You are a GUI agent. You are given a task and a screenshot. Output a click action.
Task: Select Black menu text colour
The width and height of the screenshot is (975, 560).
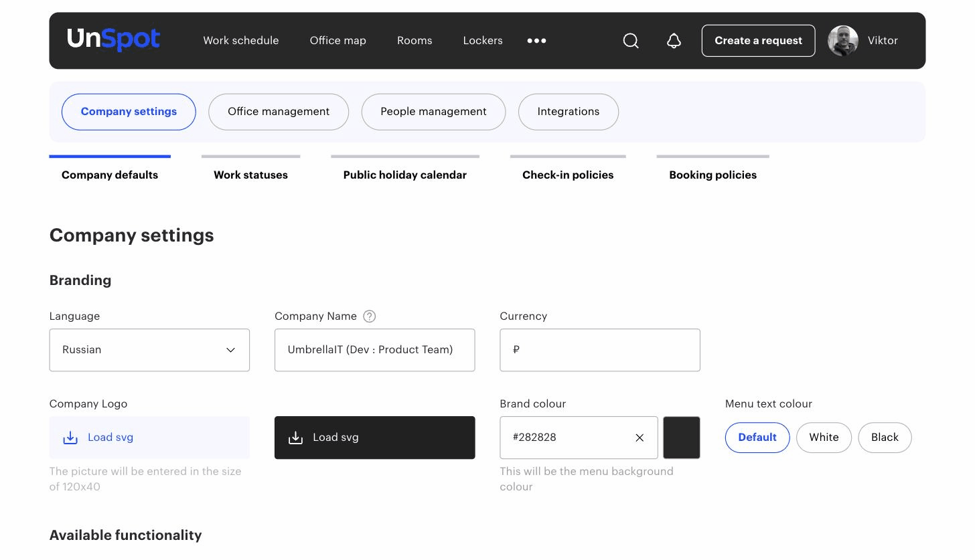pos(885,438)
